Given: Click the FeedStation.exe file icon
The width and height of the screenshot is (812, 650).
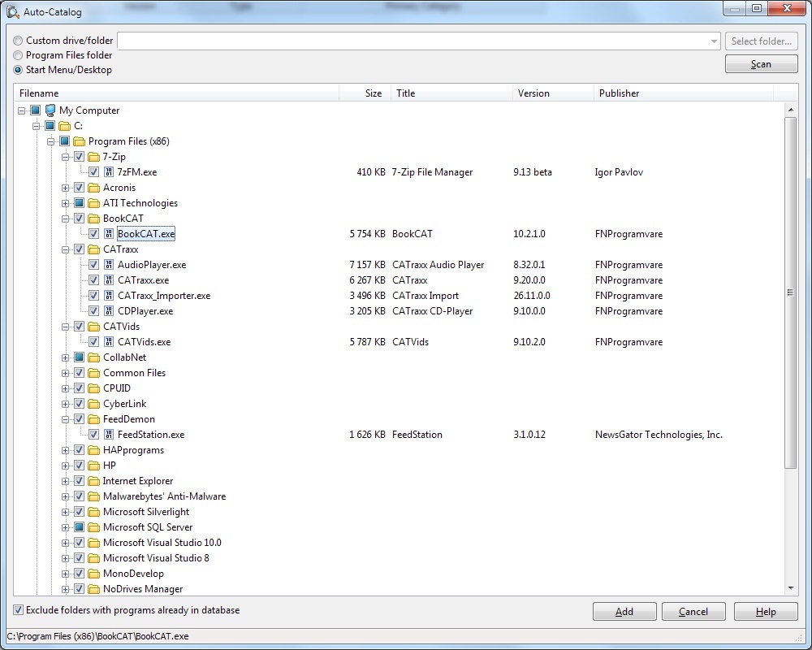Looking at the screenshot, I should pyautogui.click(x=109, y=435).
